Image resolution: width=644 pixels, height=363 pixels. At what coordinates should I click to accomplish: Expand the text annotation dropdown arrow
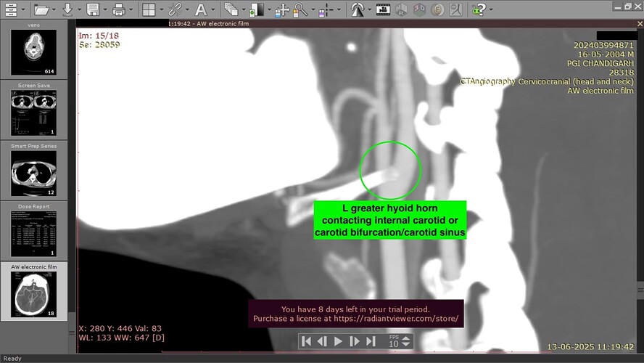[212, 9]
